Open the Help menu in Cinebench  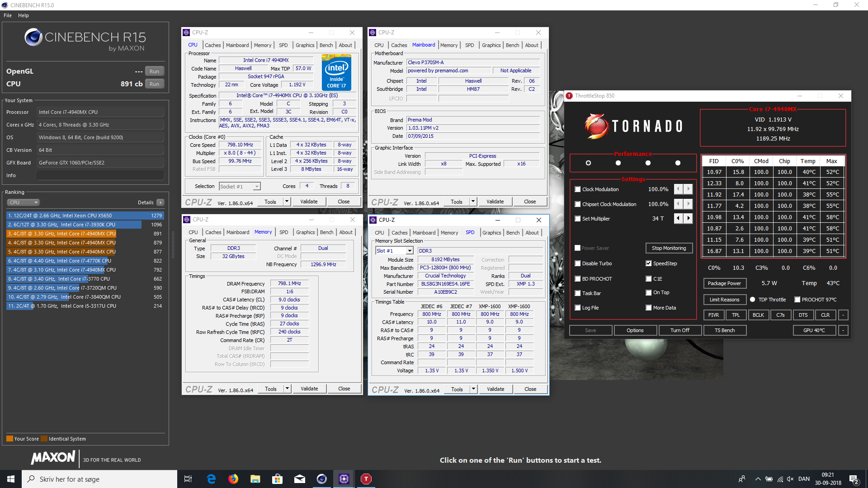point(24,15)
